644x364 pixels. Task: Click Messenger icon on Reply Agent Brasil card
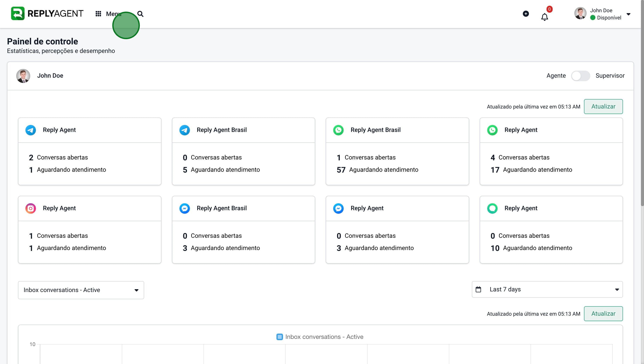(x=184, y=208)
